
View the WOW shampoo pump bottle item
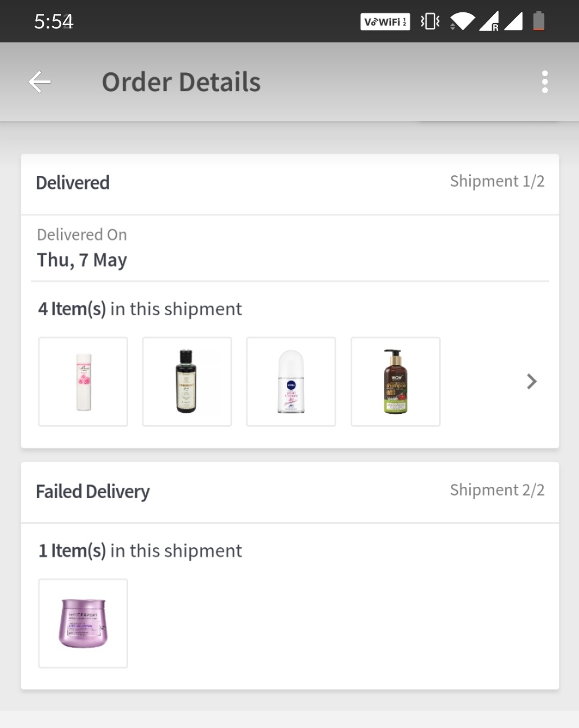tap(395, 382)
